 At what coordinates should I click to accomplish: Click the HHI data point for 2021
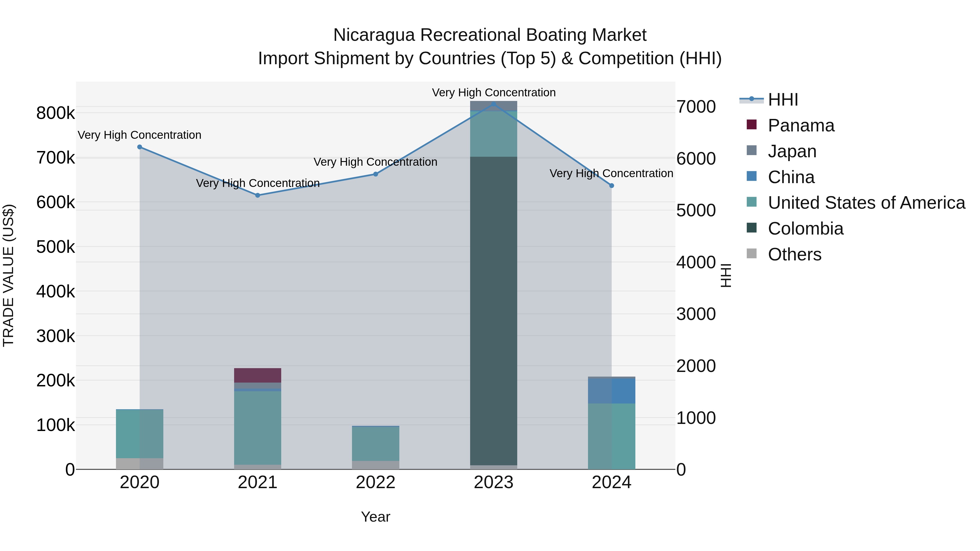click(x=258, y=195)
